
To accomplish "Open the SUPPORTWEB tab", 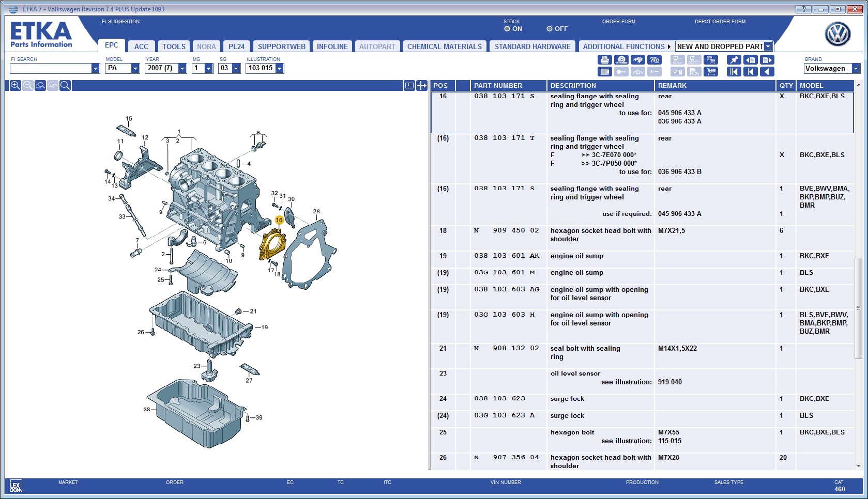I will click(282, 46).
